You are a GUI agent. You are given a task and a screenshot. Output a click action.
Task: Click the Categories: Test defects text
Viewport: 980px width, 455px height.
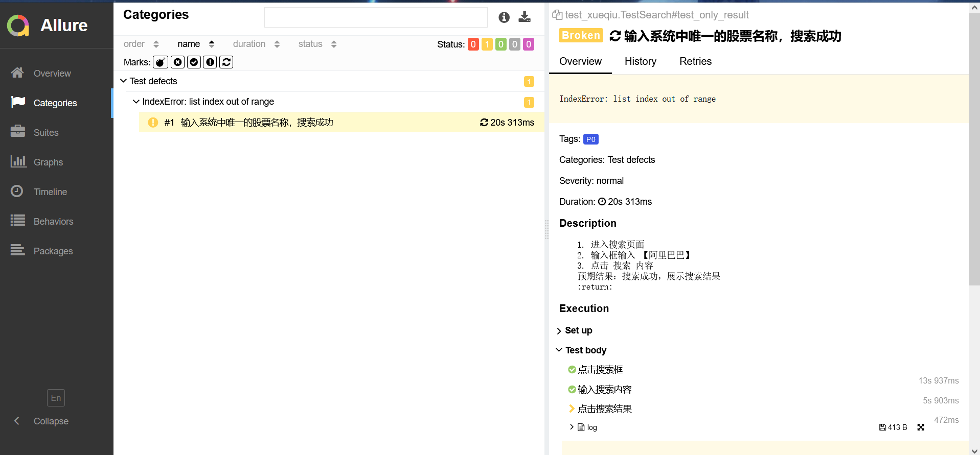point(607,160)
